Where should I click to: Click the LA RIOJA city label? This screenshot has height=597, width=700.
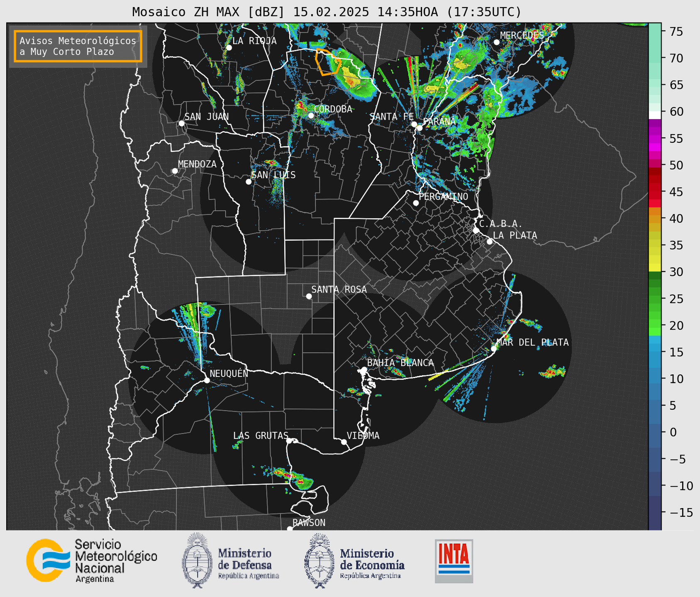[254, 41]
